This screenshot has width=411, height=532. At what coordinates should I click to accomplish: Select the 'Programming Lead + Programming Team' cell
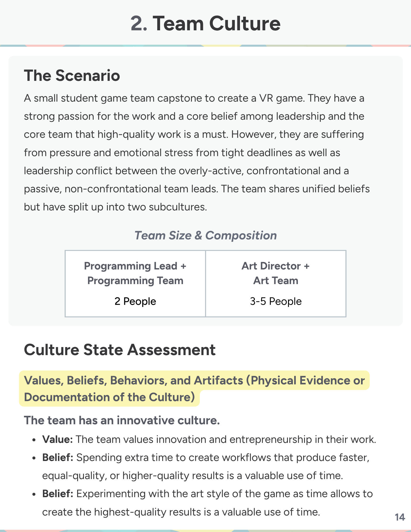click(135, 284)
